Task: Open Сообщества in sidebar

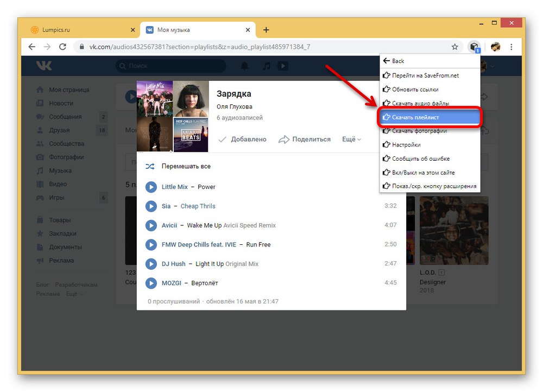Action: pyautogui.click(x=61, y=144)
